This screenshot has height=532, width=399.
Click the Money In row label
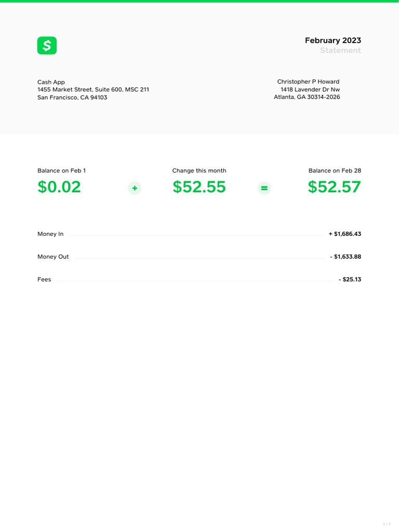(50, 234)
